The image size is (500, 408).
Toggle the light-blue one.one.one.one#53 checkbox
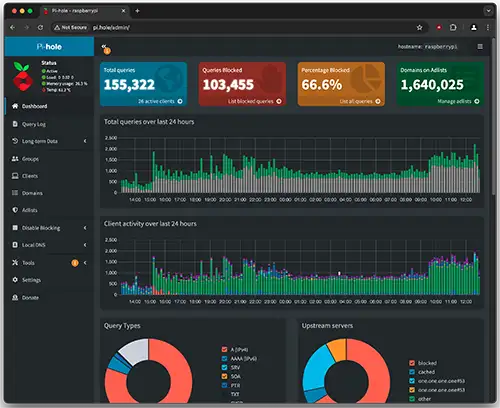[412, 381]
